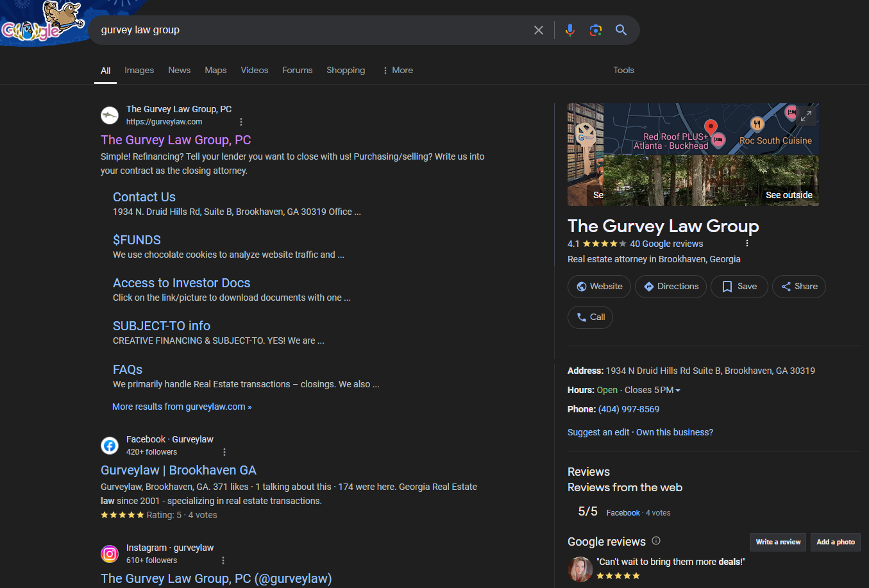Open Access to Investor Docs sitelink
The width and height of the screenshot is (869, 588).
[181, 283]
